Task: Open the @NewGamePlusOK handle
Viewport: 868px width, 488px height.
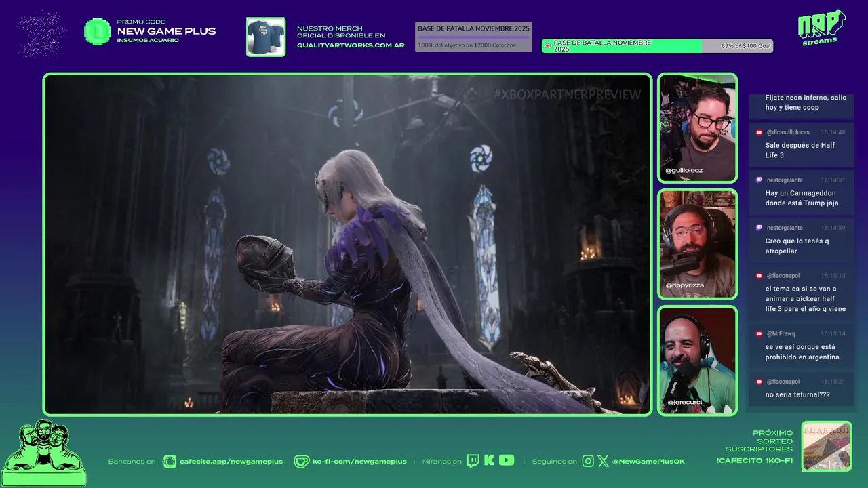Action: [648, 462]
